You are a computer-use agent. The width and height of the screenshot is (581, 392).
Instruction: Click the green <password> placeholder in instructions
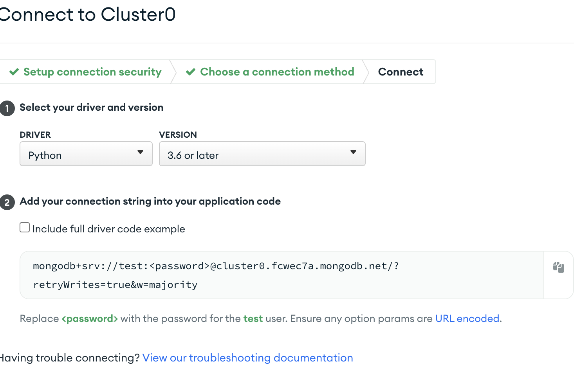click(x=90, y=318)
